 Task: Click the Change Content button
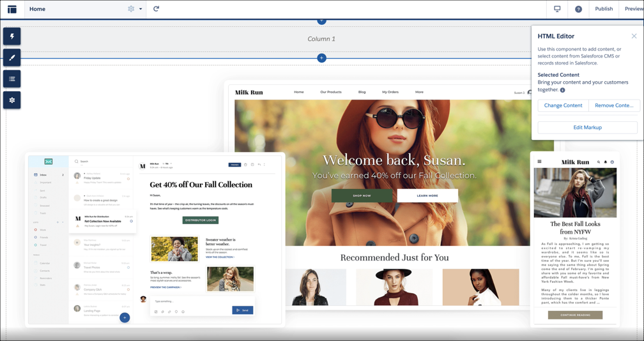[x=563, y=105]
